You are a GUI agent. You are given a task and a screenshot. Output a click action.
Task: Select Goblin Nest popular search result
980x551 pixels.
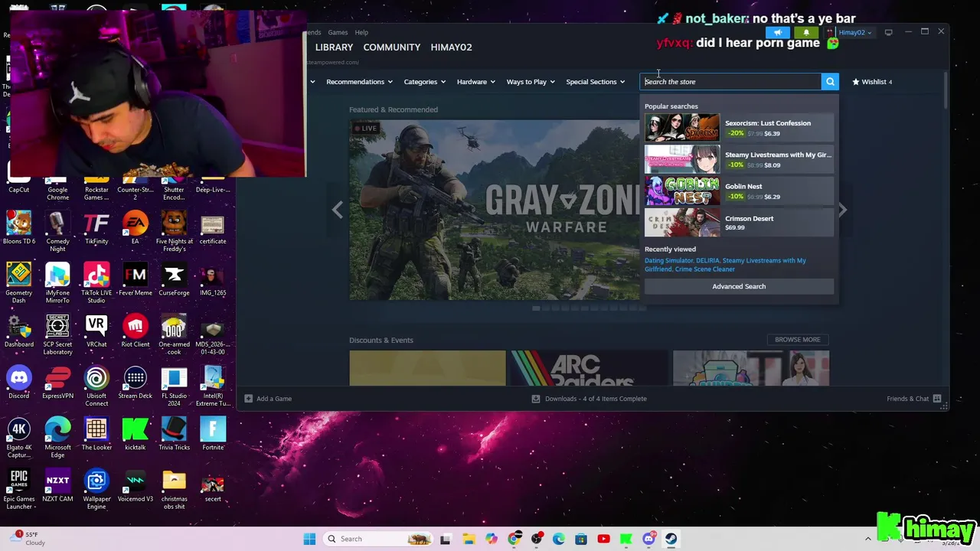pos(739,191)
